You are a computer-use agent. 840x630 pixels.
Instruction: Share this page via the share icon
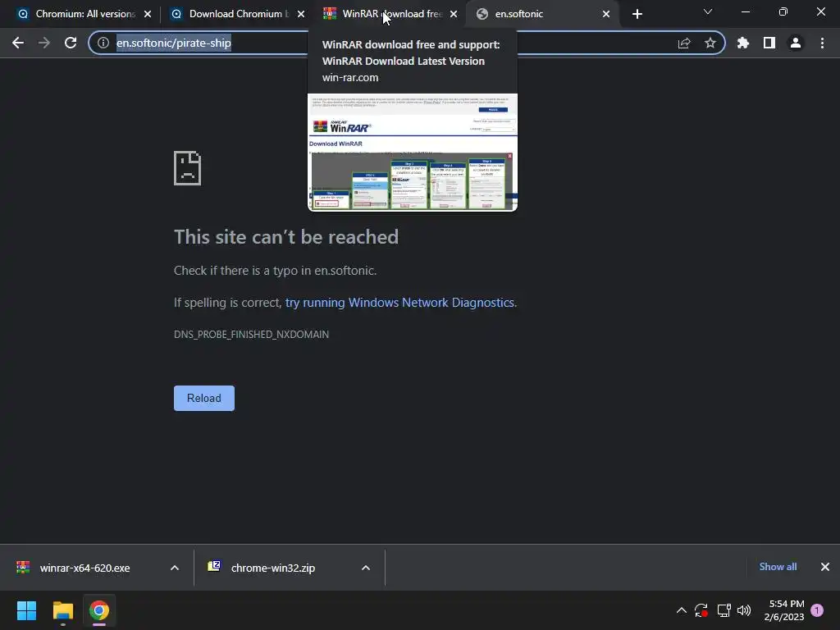click(684, 43)
